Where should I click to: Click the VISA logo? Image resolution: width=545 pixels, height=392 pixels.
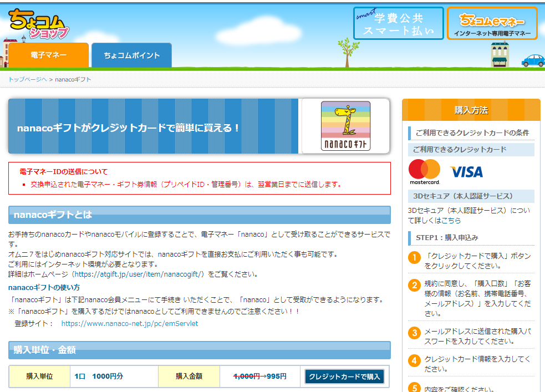click(x=466, y=172)
